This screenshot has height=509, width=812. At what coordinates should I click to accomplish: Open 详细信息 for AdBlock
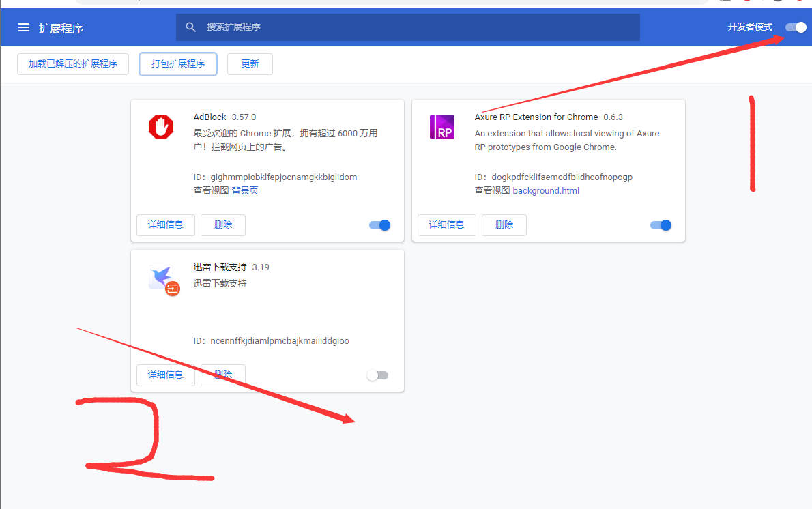[x=166, y=224]
